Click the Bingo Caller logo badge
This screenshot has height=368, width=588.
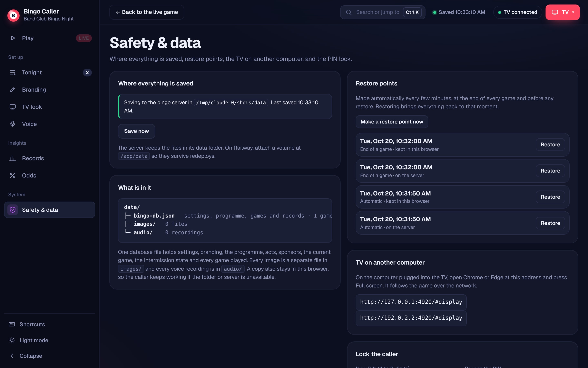tap(13, 15)
